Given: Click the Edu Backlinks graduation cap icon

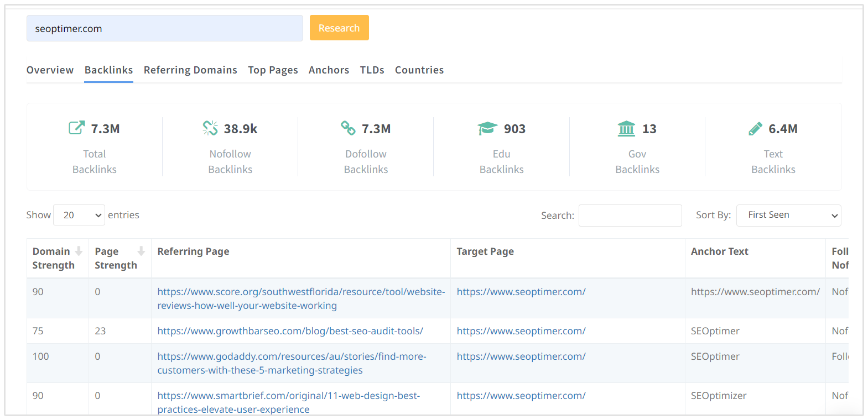Looking at the screenshot, I should (487, 128).
